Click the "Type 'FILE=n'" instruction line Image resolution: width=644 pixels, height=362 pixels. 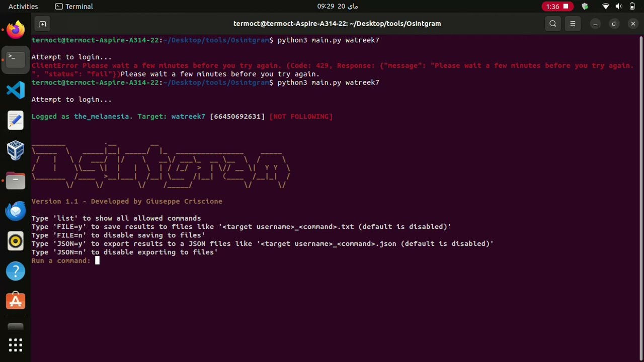[x=118, y=235]
